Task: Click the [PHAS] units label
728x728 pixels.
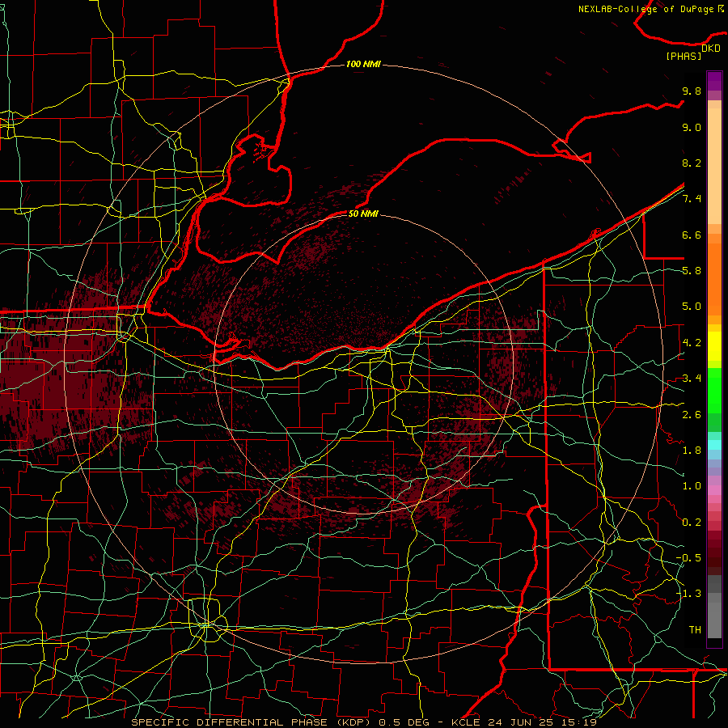Action: 684,56
